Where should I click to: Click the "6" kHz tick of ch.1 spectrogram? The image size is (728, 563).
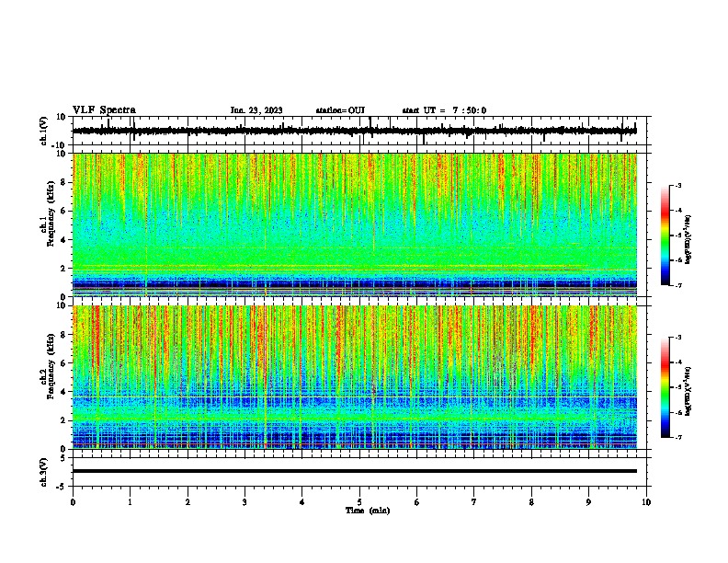64,212
